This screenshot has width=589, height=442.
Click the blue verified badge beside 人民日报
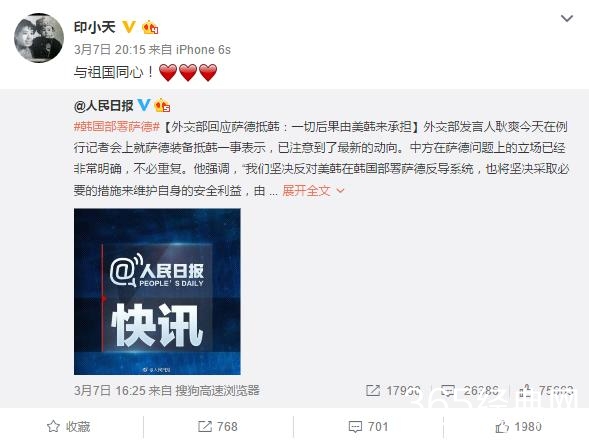(x=143, y=105)
